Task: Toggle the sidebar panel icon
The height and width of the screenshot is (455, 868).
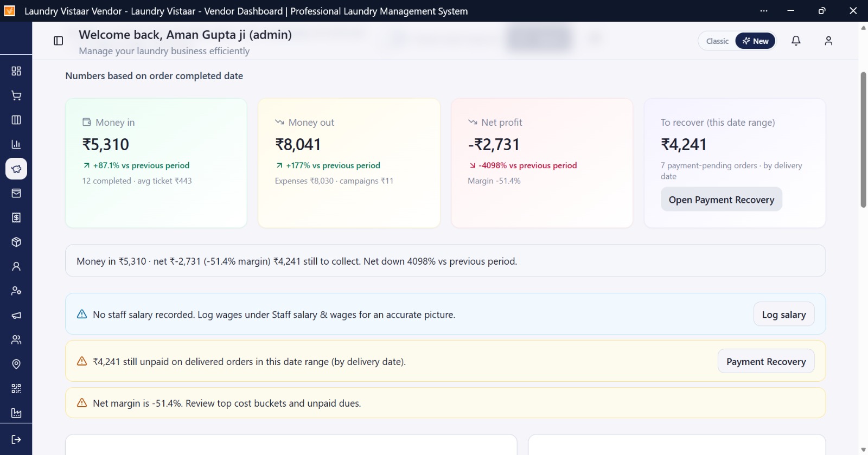Action: click(59, 41)
